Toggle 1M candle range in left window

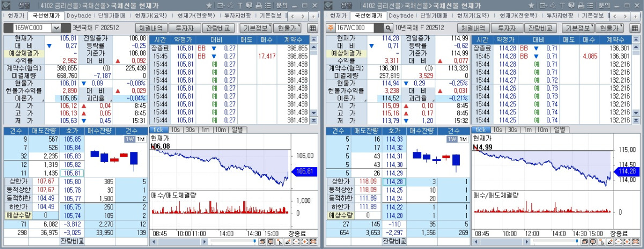(141, 140)
